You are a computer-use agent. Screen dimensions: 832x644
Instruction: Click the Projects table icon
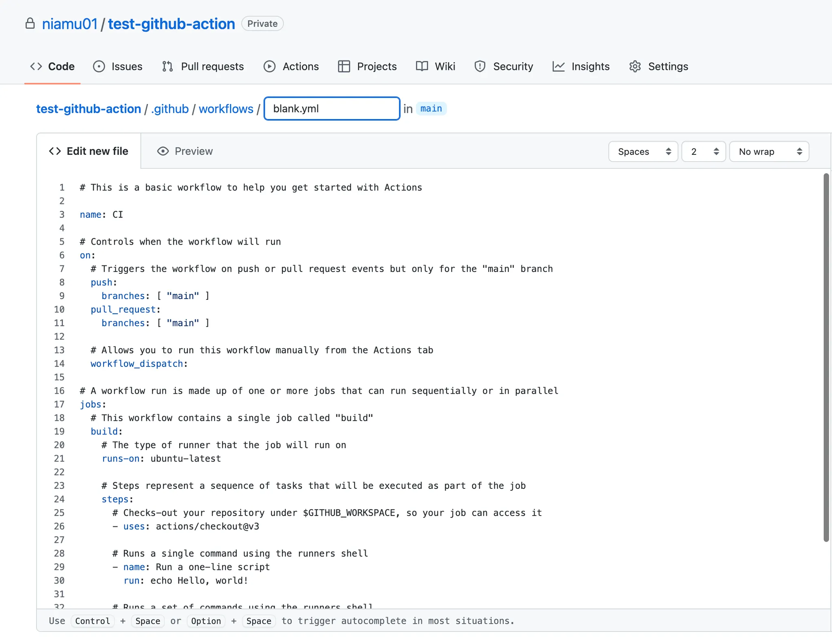344,66
